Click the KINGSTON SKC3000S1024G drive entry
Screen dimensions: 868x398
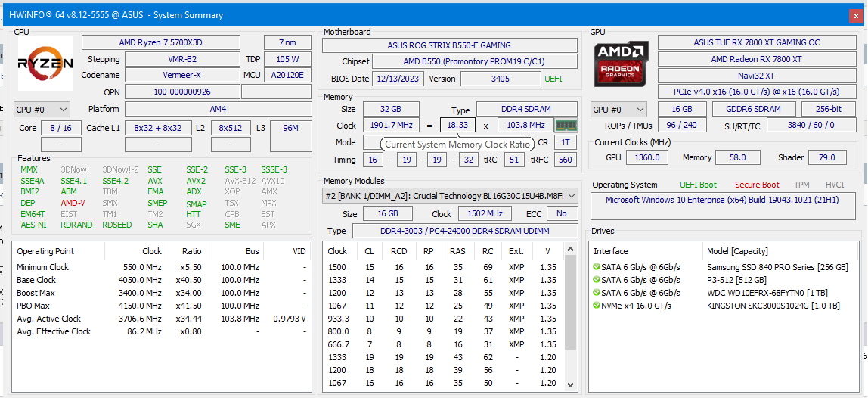coord(773,306)
